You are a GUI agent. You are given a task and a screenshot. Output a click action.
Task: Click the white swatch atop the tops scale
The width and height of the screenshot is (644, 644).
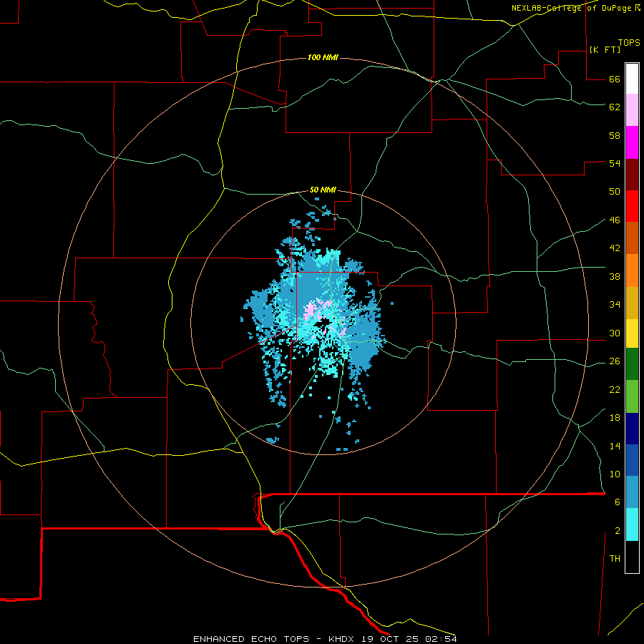click(x=632, y=79)
